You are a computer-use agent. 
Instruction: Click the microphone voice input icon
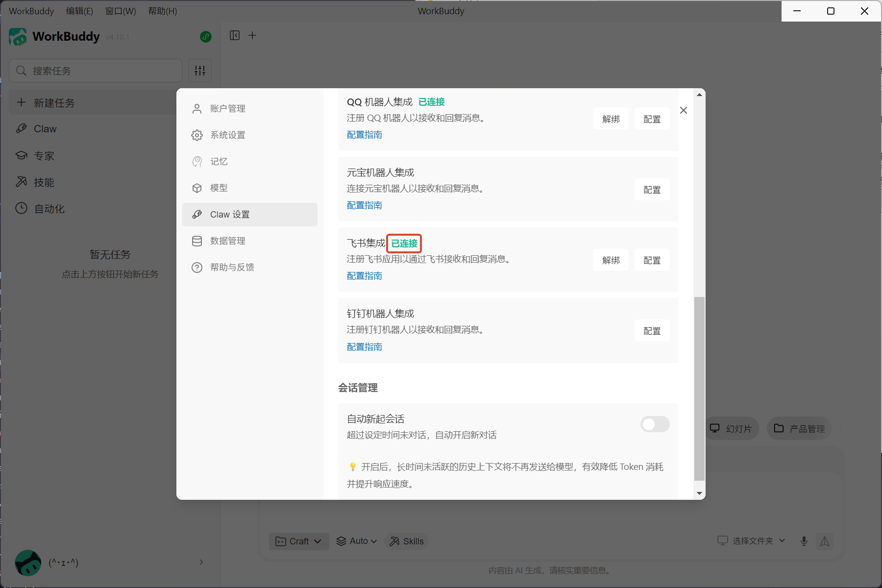pos(804,541)
